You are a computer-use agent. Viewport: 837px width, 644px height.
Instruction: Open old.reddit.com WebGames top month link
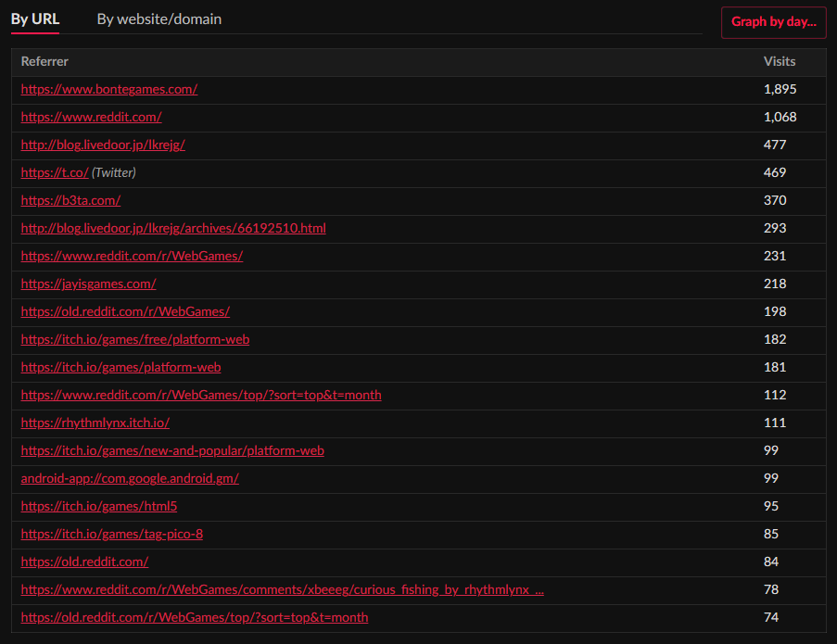[195, 616]
